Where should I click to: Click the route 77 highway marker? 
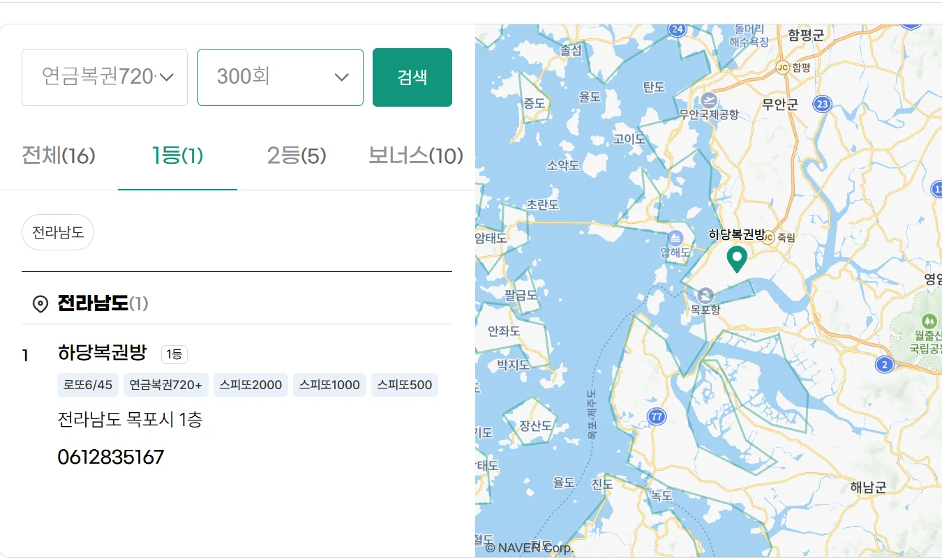point(656,417)
